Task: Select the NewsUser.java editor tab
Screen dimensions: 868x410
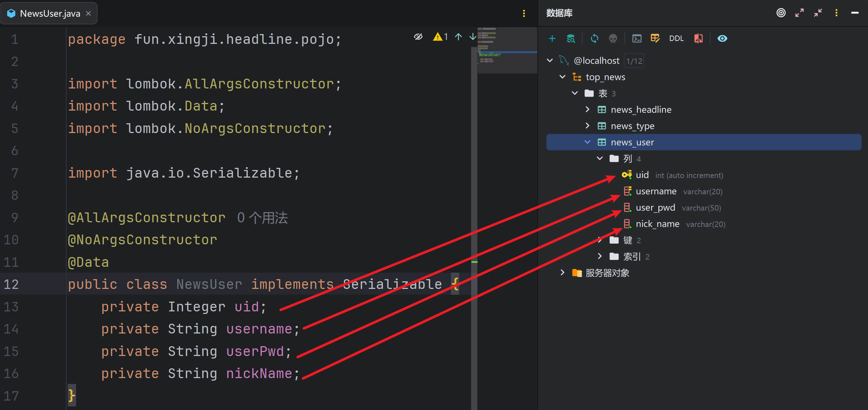Action: point(50,13)
